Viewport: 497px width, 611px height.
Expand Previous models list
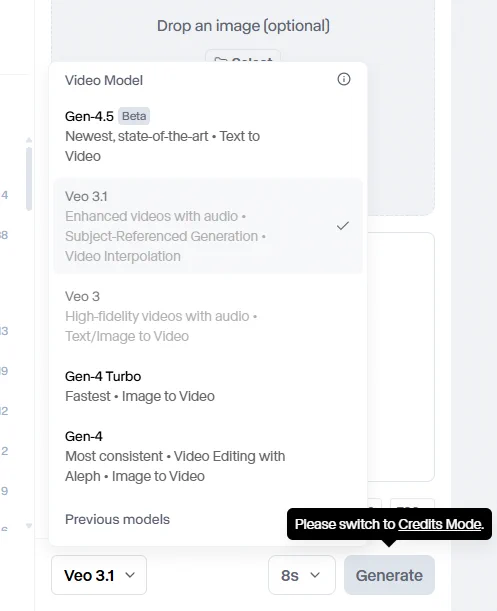click(117, 519)
